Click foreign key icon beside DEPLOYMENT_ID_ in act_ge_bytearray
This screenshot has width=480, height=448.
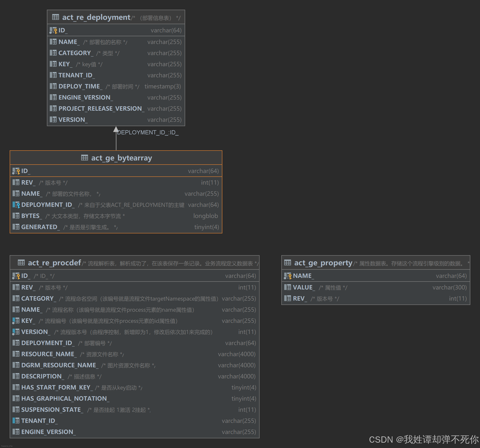pos(16,205)
